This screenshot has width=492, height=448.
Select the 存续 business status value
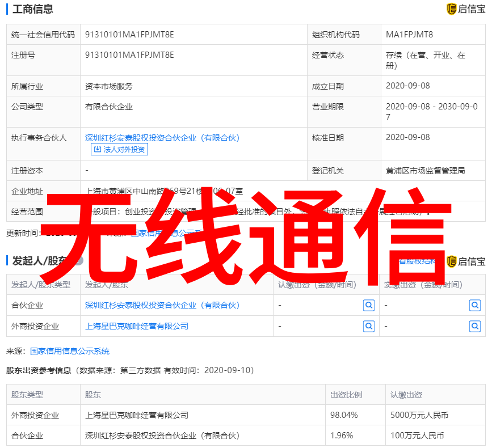[425, 60]
